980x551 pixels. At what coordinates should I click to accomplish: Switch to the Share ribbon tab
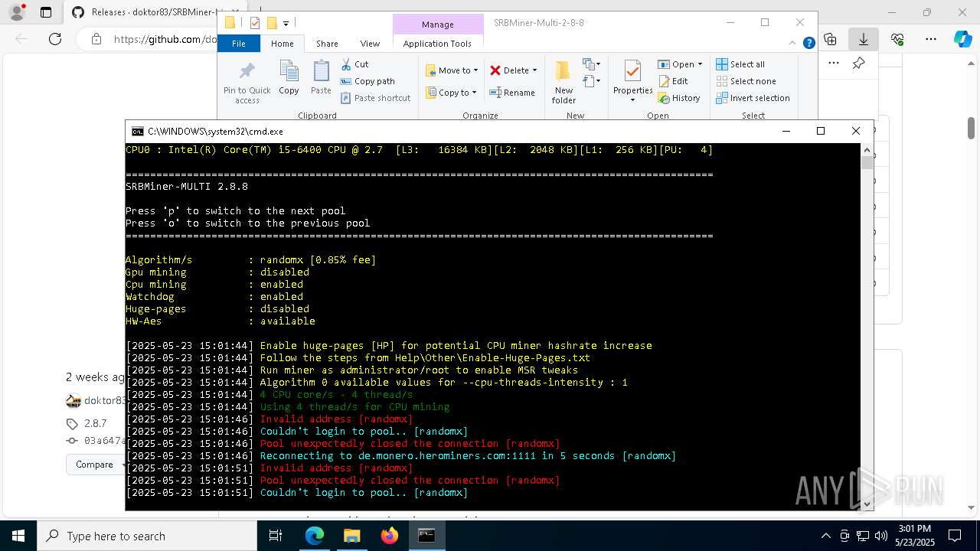tap(327, 44)
